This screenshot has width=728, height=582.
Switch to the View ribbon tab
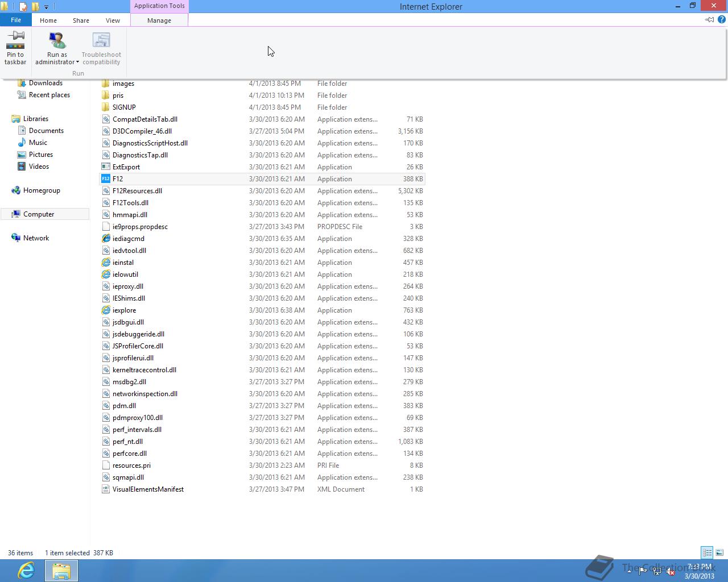tap(113, 20)
